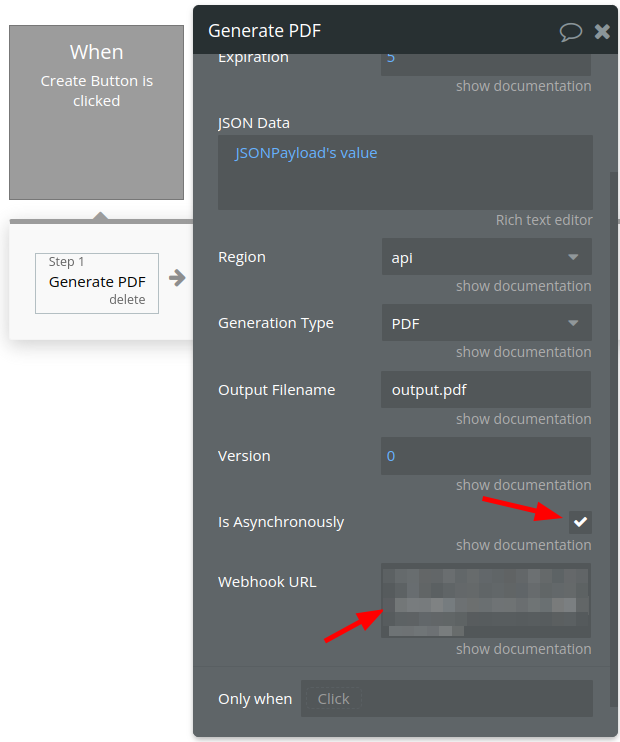This screenshot has width=620, height=742.
Task: Open Rich text editor for JSON Data
Action: tap(544, 220)
